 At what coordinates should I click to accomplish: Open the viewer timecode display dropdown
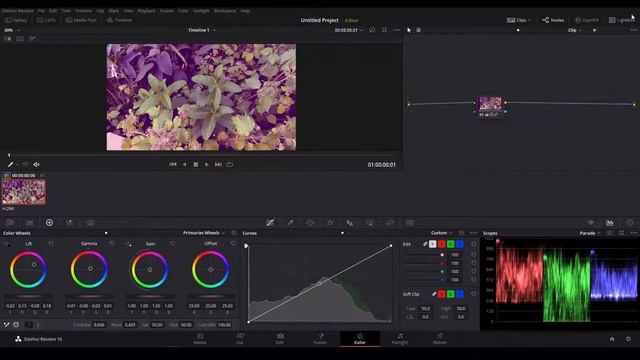coord(349,30)
